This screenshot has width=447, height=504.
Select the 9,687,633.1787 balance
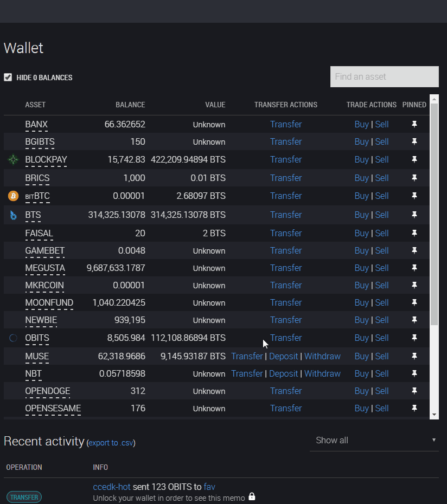[x=116, y=268]
